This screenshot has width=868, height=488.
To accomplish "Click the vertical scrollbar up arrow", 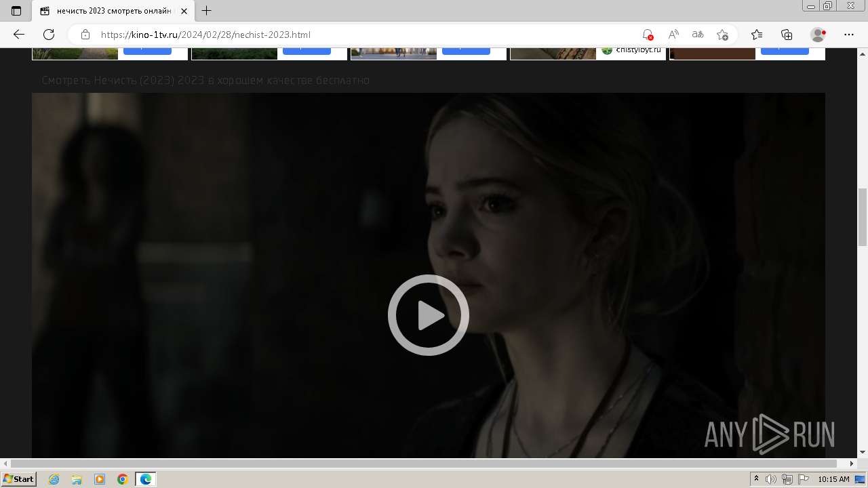I will (863, 54).
